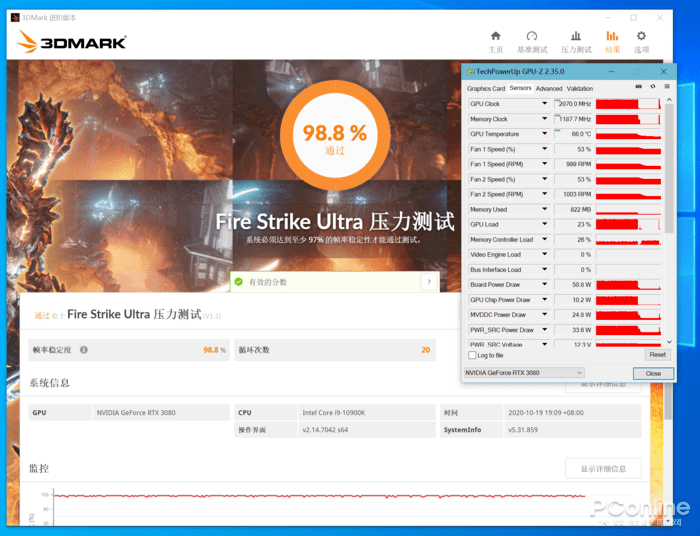Click the GPU-Z Reset button
Image resolution: width=700 pixels, height=536 pixels.
point(658,355)
